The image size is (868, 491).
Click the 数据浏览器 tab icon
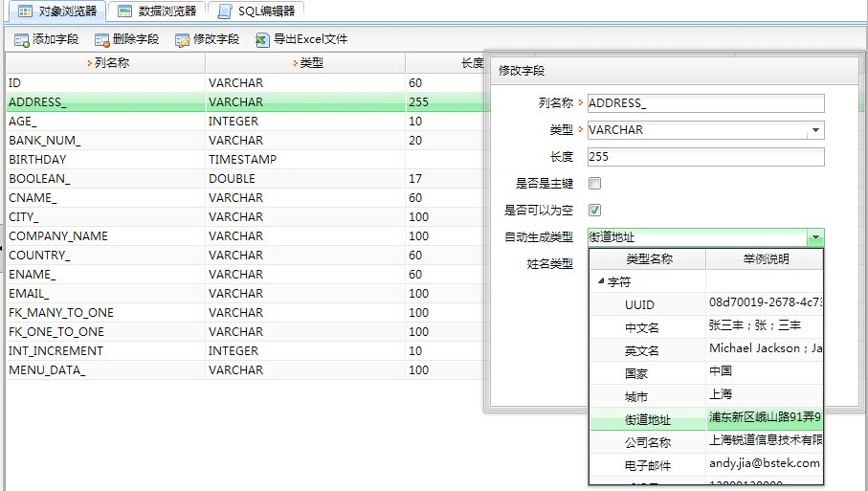pos(124,11)
